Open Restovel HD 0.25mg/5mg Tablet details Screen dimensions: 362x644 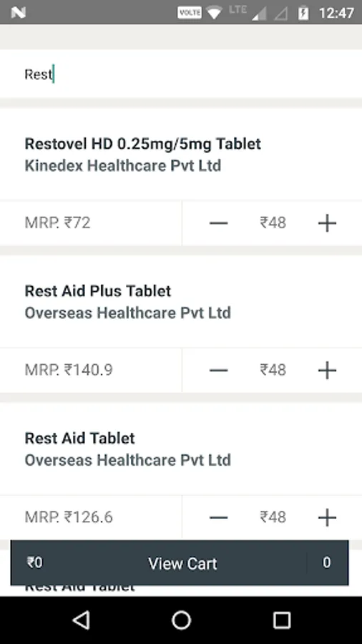click(x=143, y=144)
